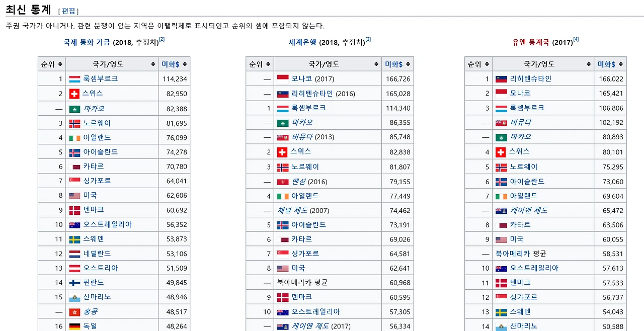The width and height of the screenshot is (644, 331).
Task: Toggle sorting on 국가/영토 in the UN table
Action: tap(589, 64)
